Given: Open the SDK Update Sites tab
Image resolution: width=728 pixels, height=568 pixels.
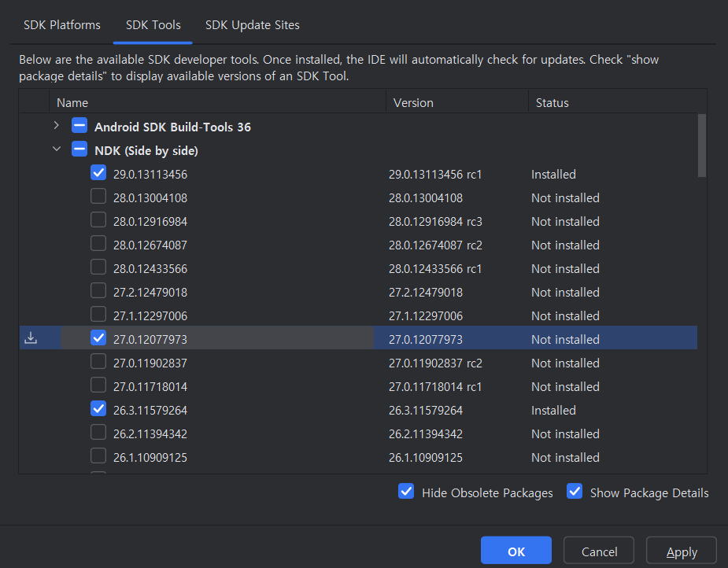Looking at the screenshot, I should [x=252, y=25].
